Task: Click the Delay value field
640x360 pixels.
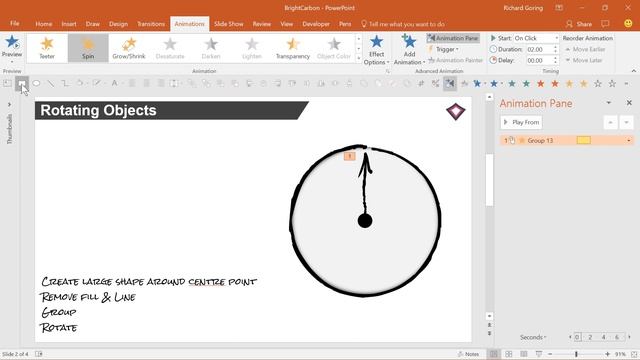Action: click(539, 60)
